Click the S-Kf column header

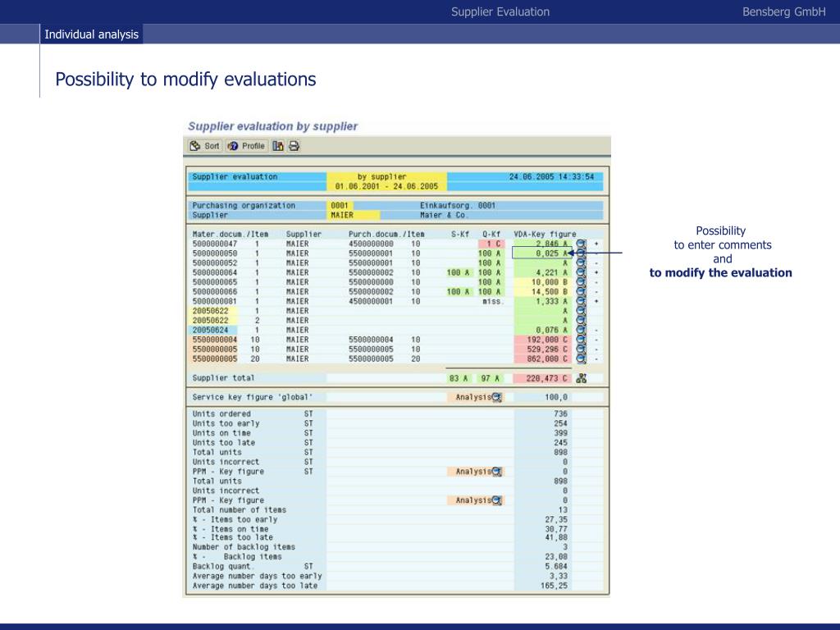[x=460, y=234]
